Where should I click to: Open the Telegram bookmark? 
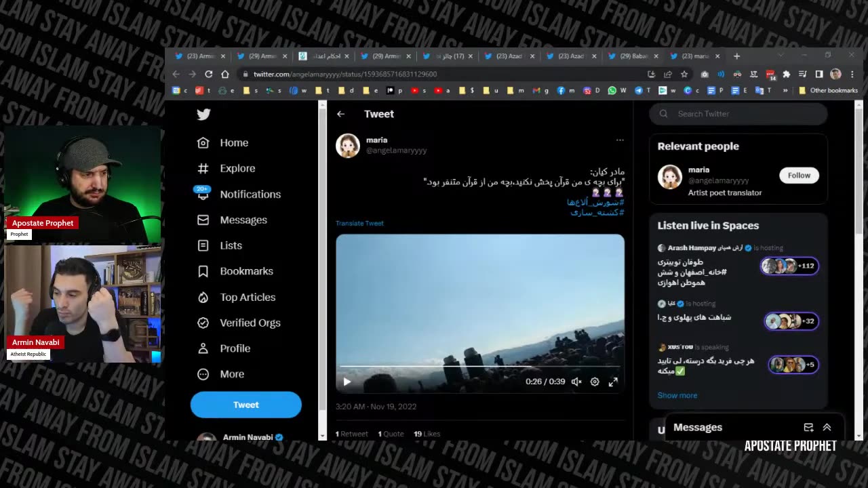(x=642, y=90)
